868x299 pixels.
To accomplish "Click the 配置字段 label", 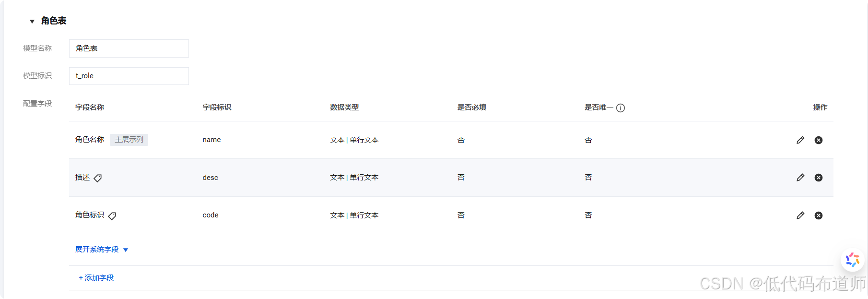I will pyautogui.click(x=37, y=104).
